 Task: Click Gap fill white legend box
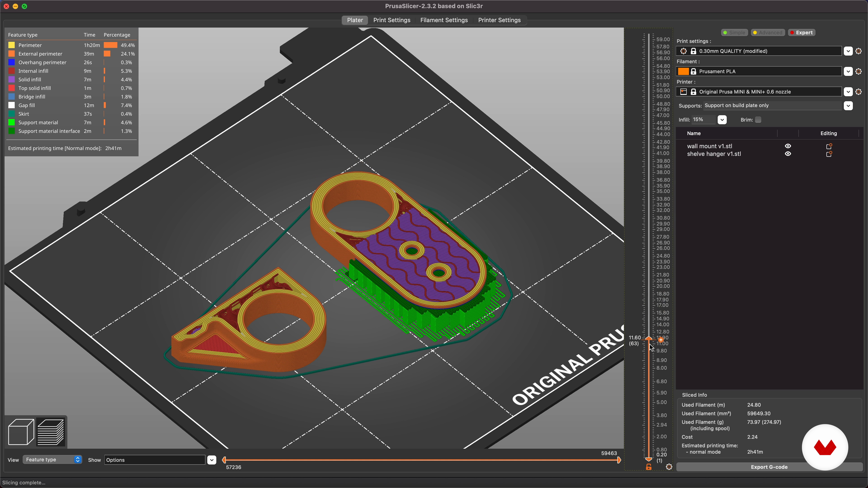(x=12, y=106)
